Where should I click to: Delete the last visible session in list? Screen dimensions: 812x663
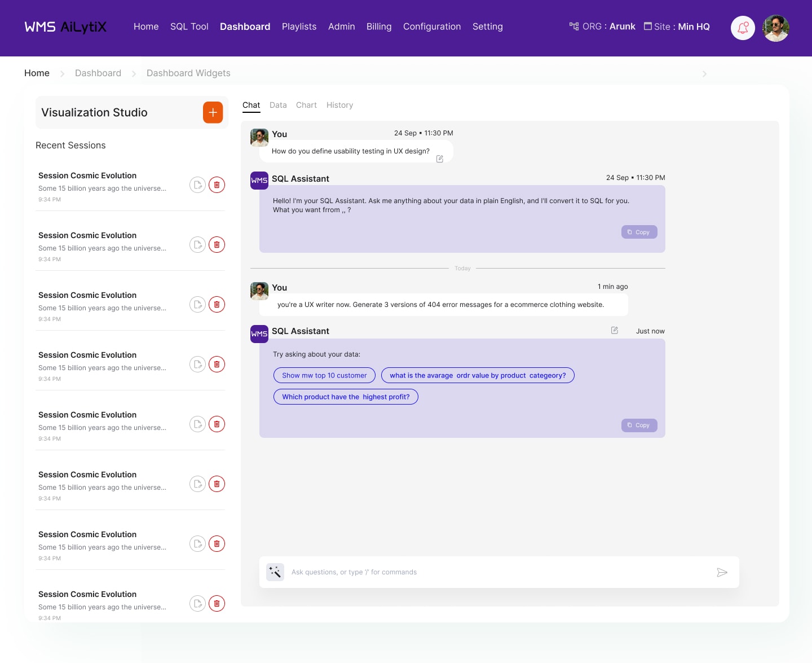click(x=217, y=604)
